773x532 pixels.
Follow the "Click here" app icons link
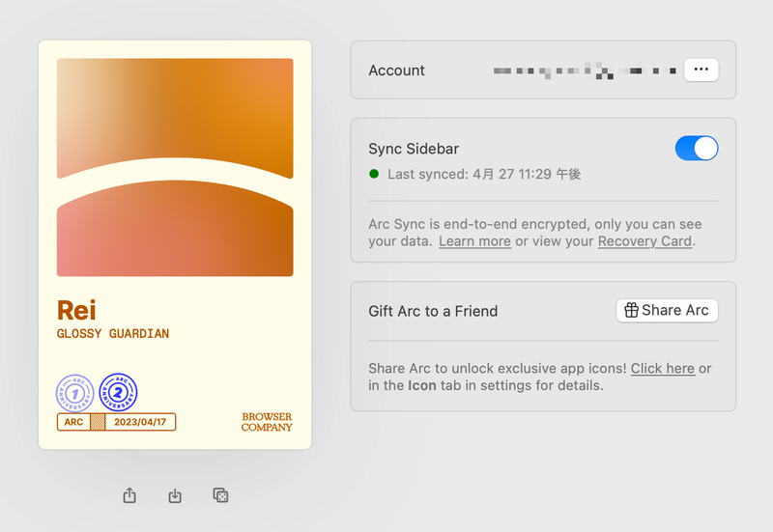click(x=663, y=368)
